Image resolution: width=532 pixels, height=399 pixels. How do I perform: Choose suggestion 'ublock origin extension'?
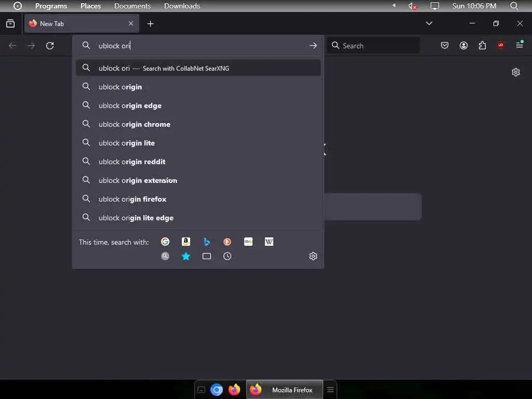pyautogui.click(x=198, y=180)
